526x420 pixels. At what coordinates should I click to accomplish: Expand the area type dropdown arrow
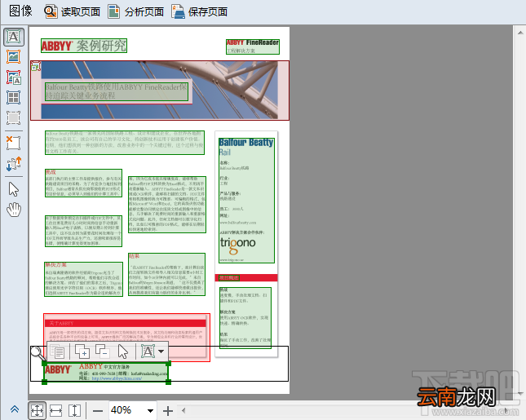click(161, 351)
